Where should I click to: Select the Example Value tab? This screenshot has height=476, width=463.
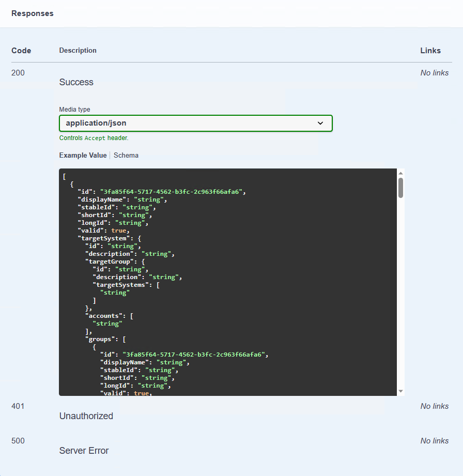pos(83,155)
